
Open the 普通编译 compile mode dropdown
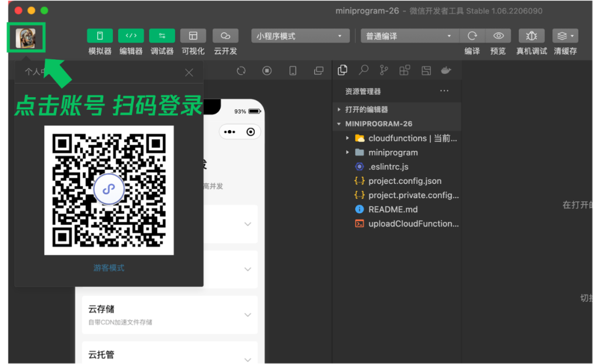[410, 36]
